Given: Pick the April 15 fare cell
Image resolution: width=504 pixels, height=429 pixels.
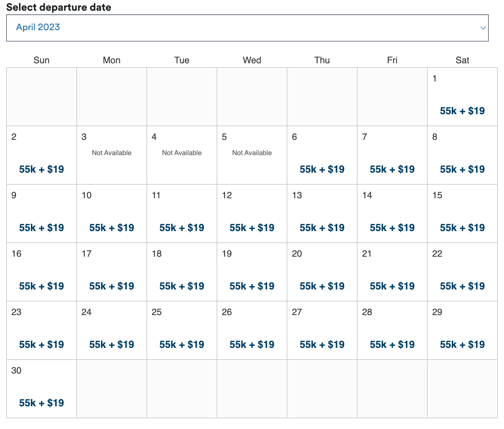Looking at the screenshot, I should pyautogui.click(x=462, y=214).
